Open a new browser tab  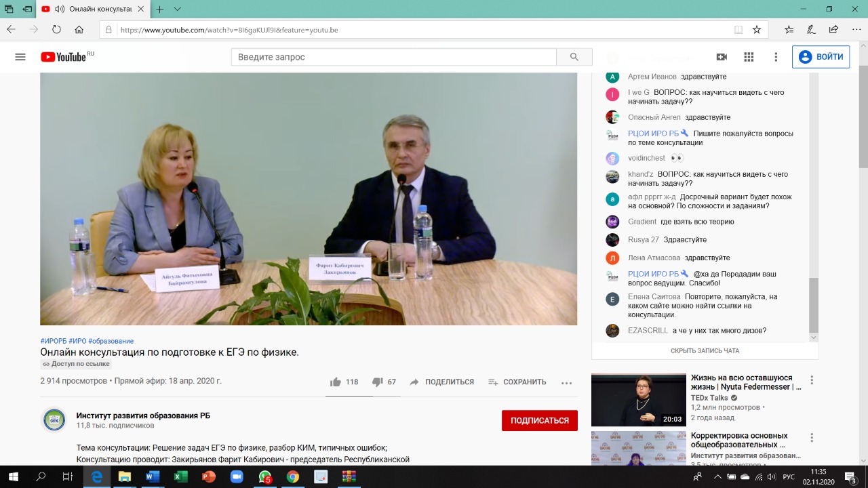click(160, 9)
